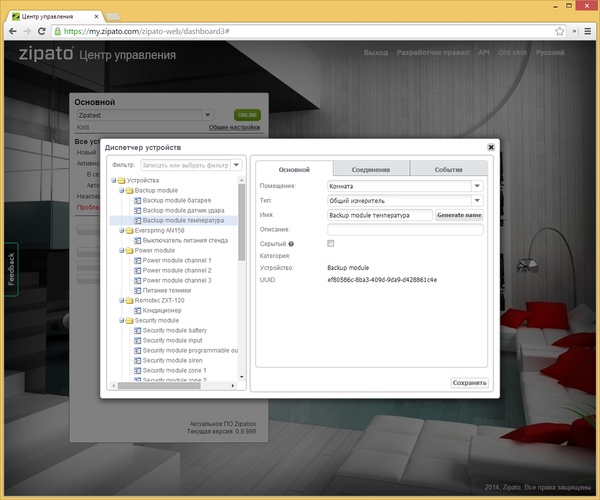The width and height of the screenshot is (600, 500).
Task: Open the Тип dropdown list
Action: (477, 200)
